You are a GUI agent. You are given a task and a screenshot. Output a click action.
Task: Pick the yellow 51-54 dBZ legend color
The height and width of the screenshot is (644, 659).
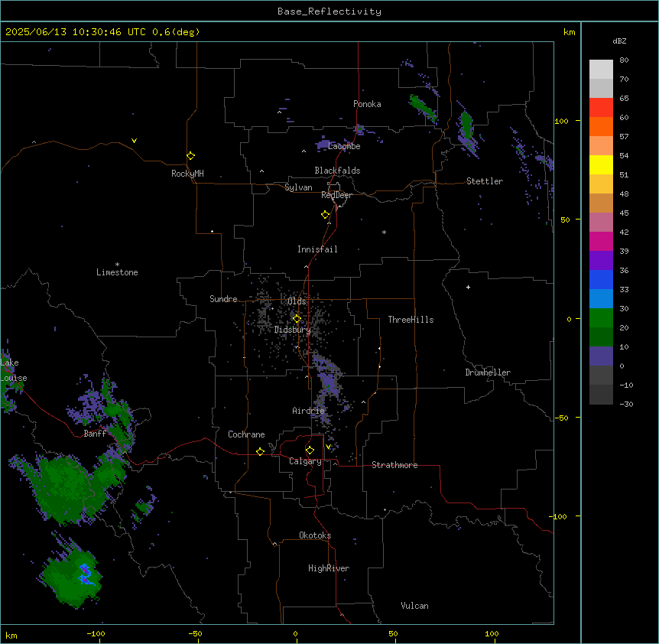(601, 164)
